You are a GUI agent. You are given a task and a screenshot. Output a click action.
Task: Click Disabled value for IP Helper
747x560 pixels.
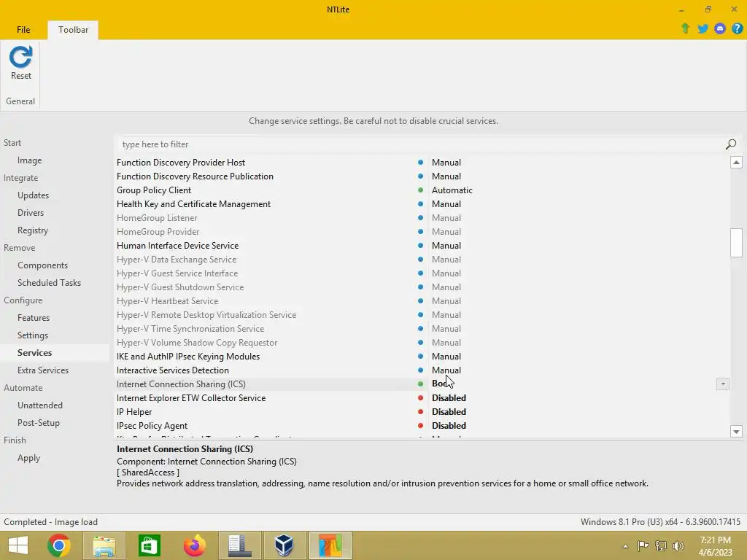coord(449,412)
